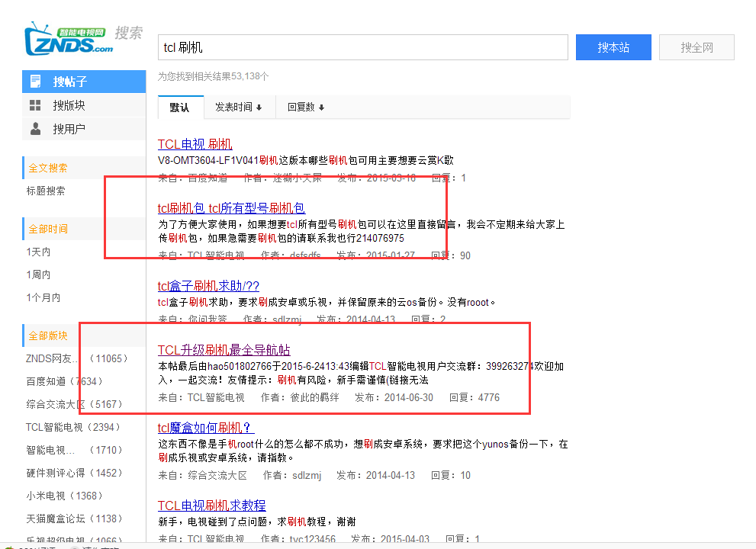Filter by 综合交流大区 forum (5167)
756x549 pixels.
[x=74, y=404]
